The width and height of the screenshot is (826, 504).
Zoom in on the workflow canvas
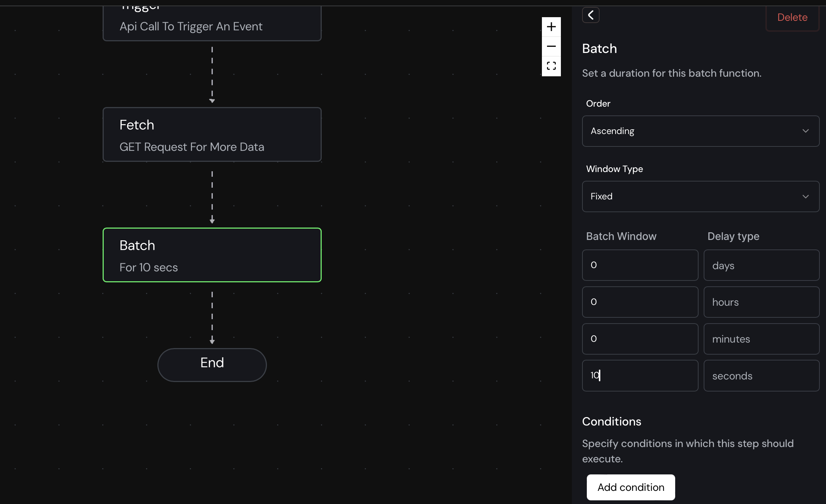pyautogui.click(x=551, y=27)
